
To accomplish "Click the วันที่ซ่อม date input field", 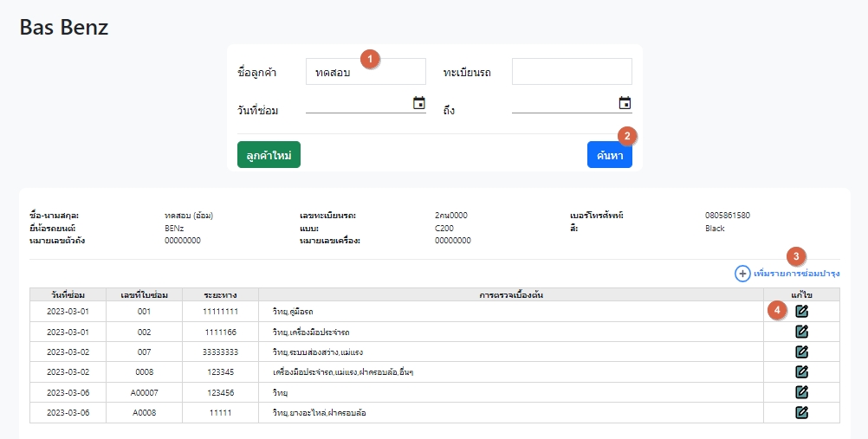I will pos(357,104).
